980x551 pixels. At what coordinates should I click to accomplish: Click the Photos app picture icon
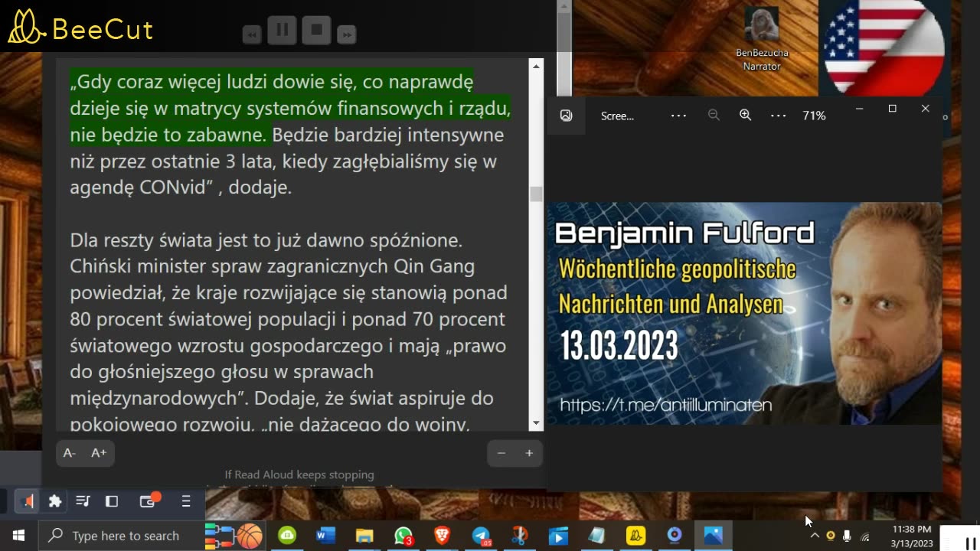pyautogui.click(x=566, y=116)
